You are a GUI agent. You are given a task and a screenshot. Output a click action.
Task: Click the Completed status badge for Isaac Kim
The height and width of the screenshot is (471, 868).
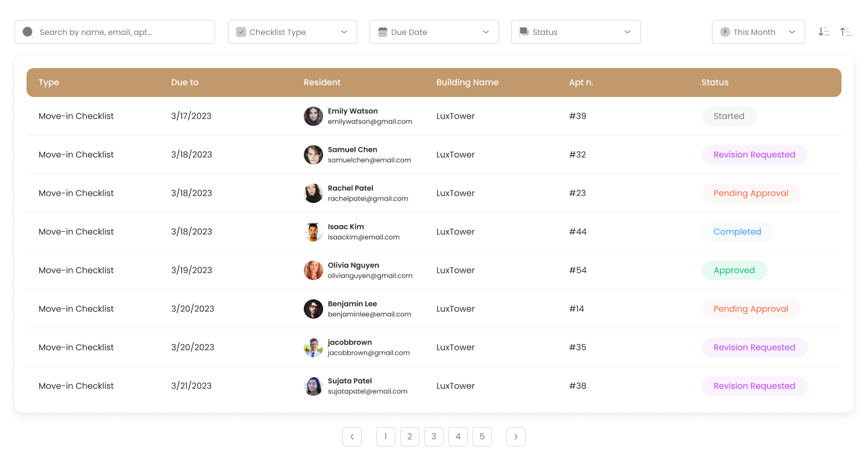(x=737, y=231)
